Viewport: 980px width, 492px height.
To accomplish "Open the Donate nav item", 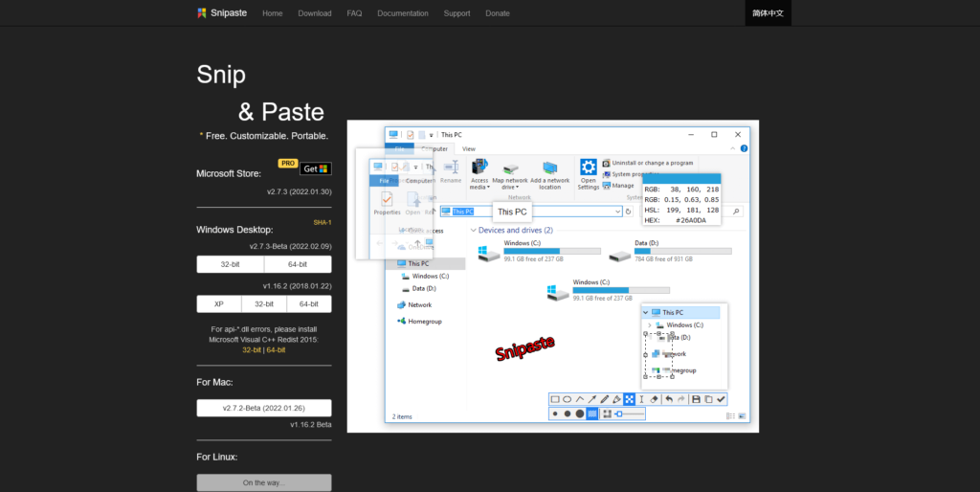I will [x=498, y=13].
